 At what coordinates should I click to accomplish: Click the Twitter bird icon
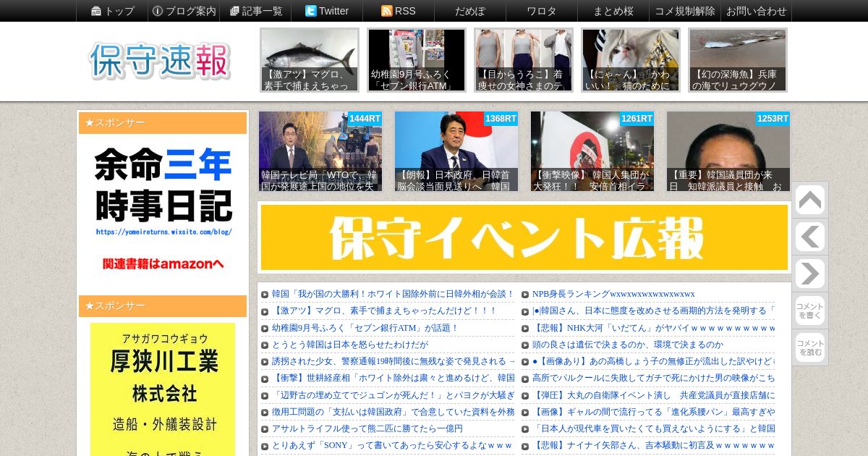[310, 11]
